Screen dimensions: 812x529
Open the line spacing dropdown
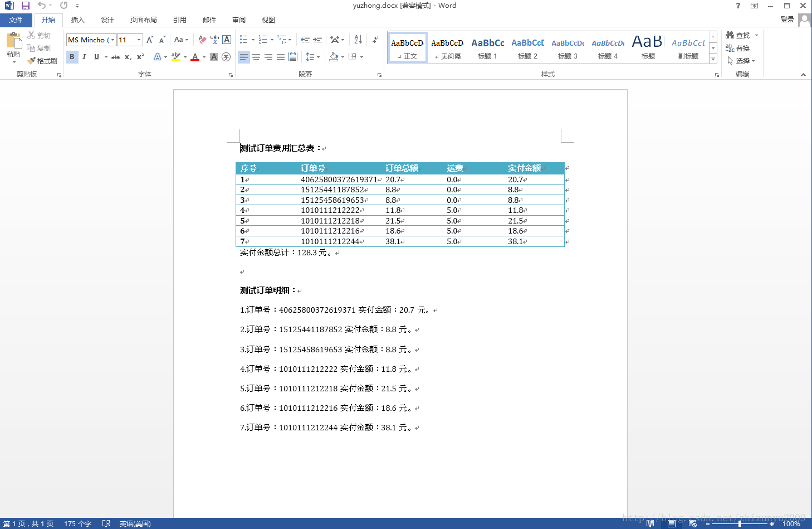[312, 56]
